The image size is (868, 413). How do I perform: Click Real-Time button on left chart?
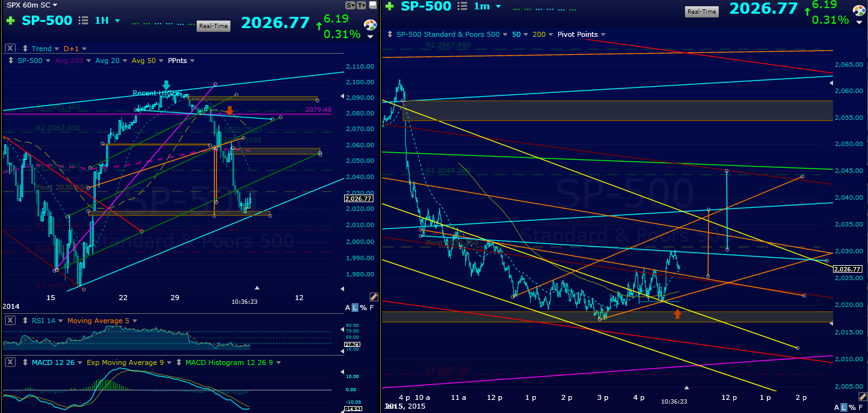click(x=214, y=26)
